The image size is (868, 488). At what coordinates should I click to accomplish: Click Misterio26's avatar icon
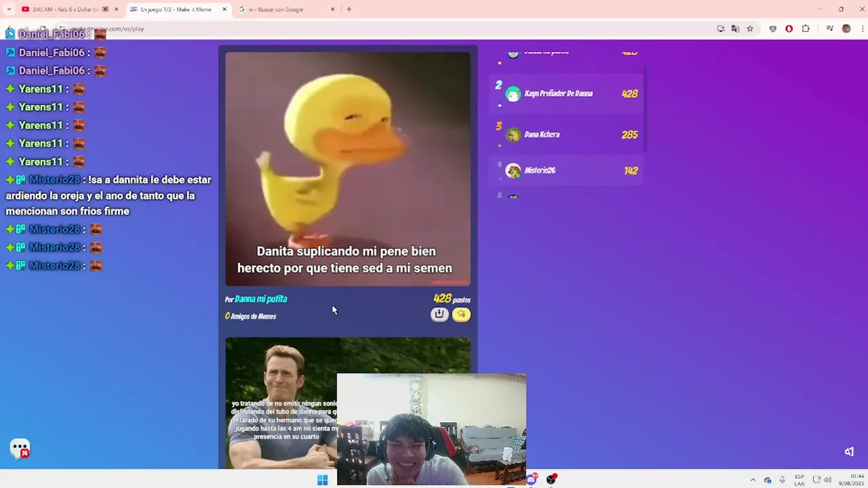pyautogui.click(x=513, y=171)
